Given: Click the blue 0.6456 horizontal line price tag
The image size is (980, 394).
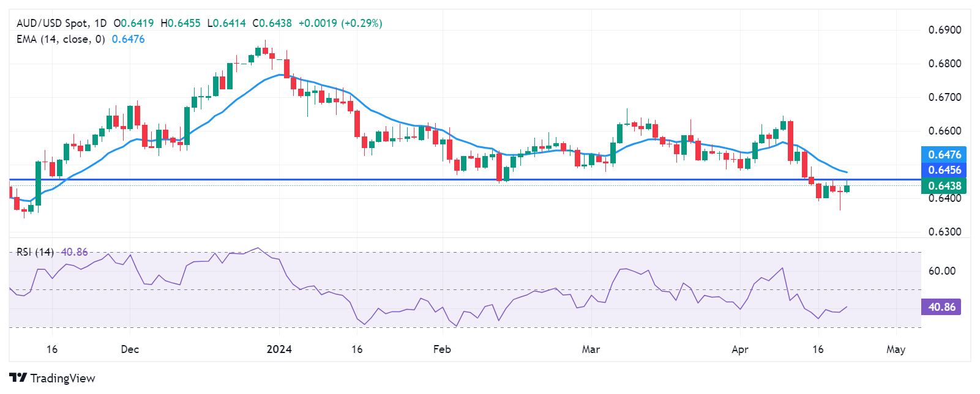Looking at the screenshot, I should coord(944,170).
